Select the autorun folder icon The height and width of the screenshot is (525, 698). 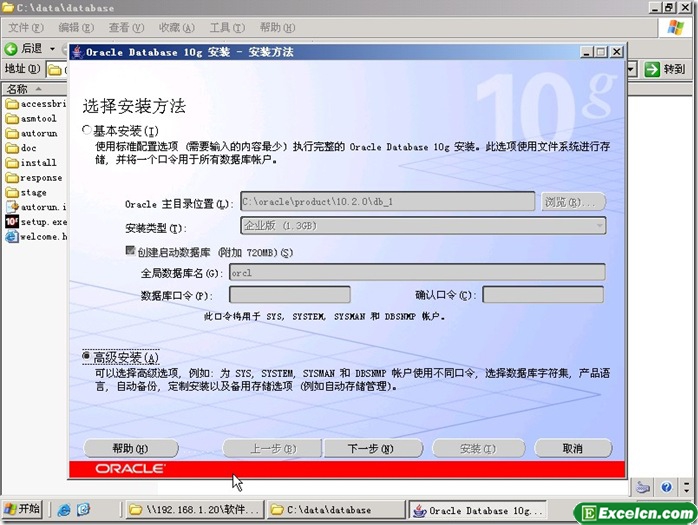pyautogui.click(x=12, y=133)
